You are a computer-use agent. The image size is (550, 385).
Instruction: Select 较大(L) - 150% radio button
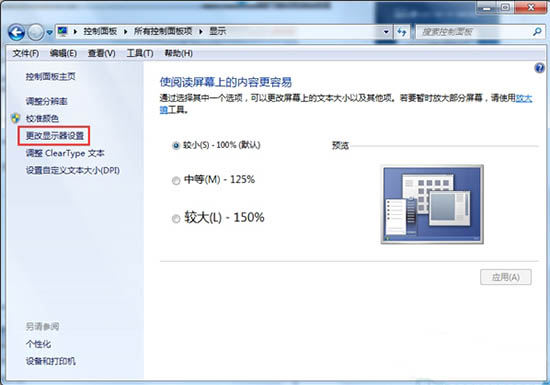pos(176,218)
